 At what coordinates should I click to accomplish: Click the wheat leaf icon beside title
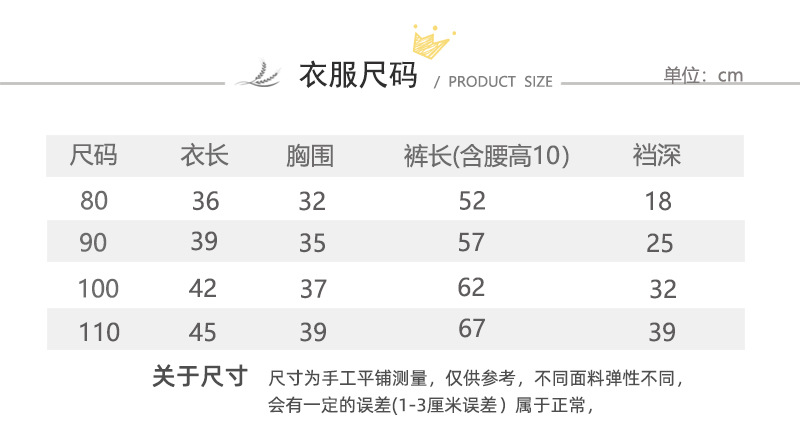pos(257,76)
